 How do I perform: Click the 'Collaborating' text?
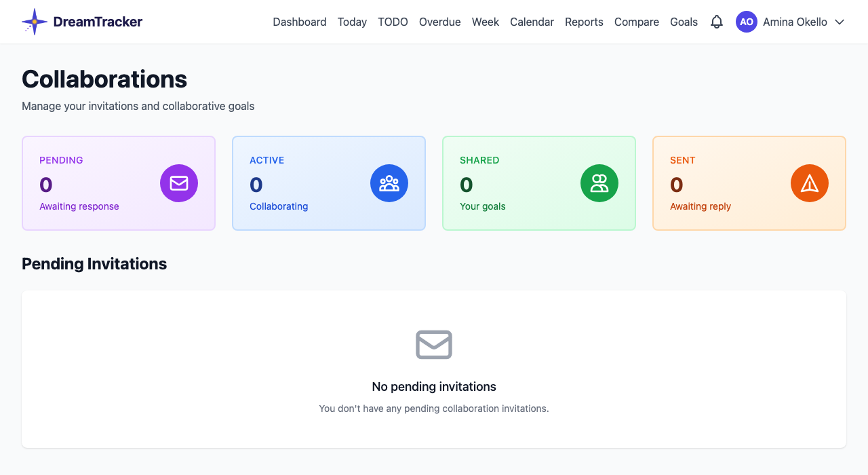279,206
